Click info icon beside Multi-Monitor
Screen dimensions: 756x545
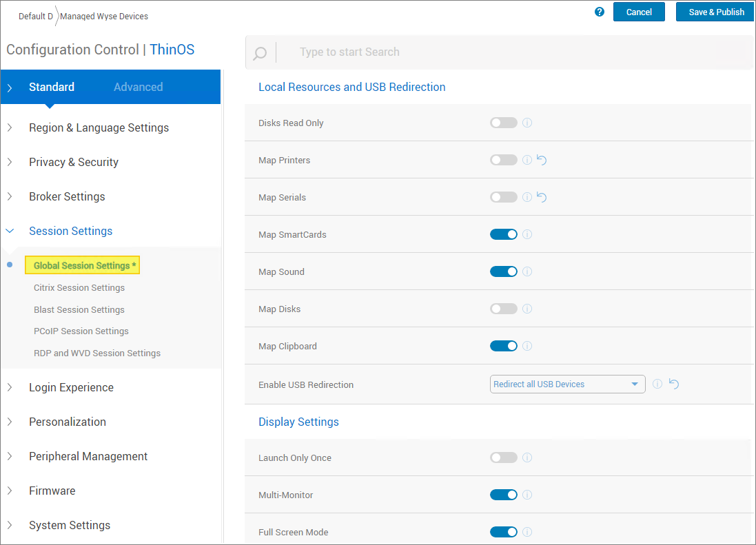click(527, 495)
